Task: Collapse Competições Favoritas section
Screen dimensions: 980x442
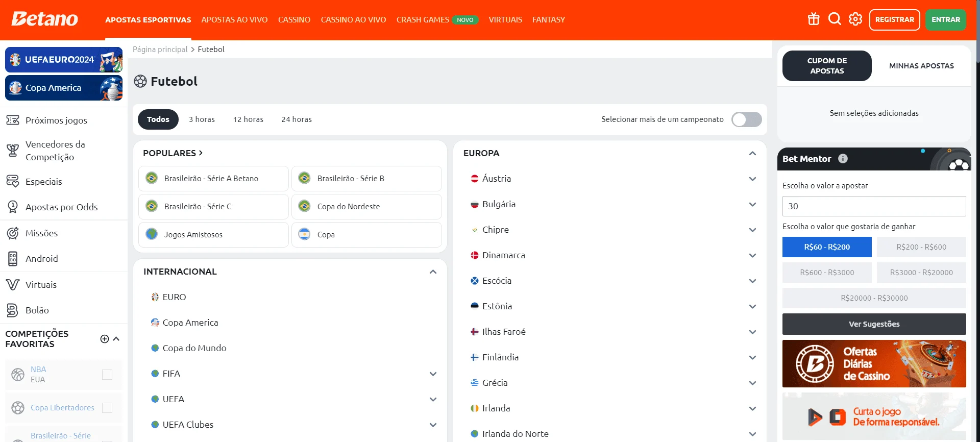Action: pyautogui.click(x=116, y=339)
